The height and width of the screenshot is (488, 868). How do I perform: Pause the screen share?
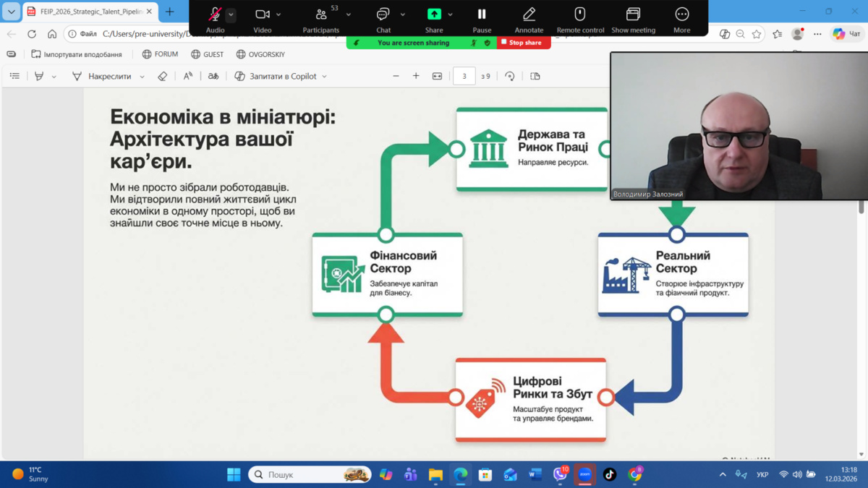click(482, 14)
